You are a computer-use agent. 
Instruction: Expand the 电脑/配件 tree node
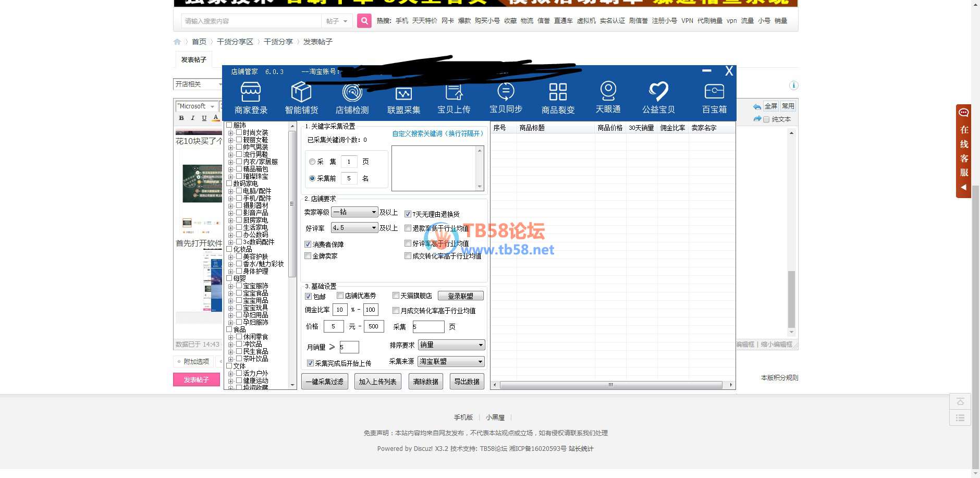[230, 191]
